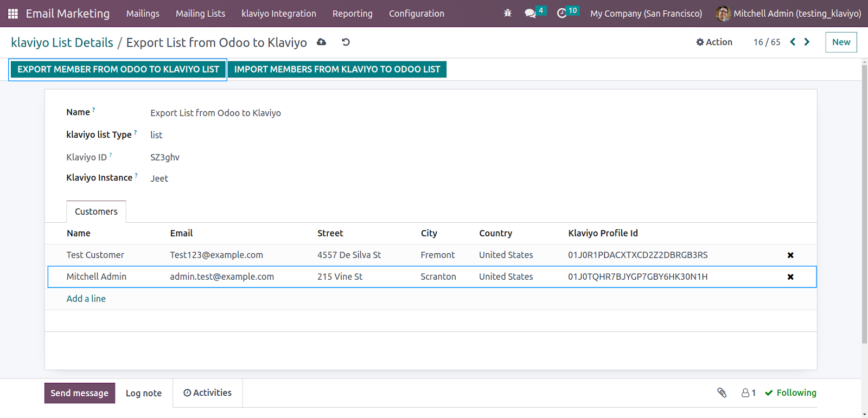Image resolution: width=868 pixels, height=418 pixels.
Task: Open Mitchell Admin user menu
Action: (x=788, y=14)
